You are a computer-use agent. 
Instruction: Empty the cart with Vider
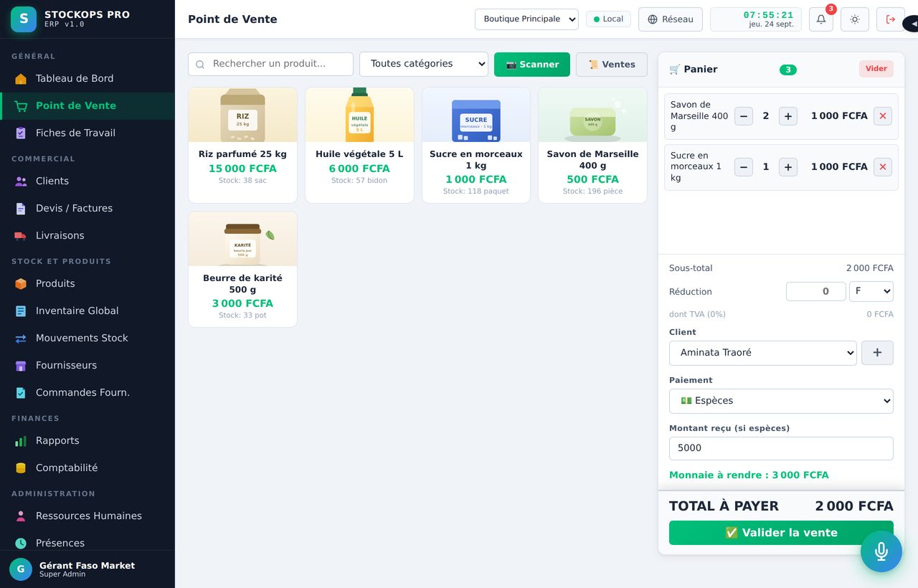pyautogui.click(x=876, y=69)
